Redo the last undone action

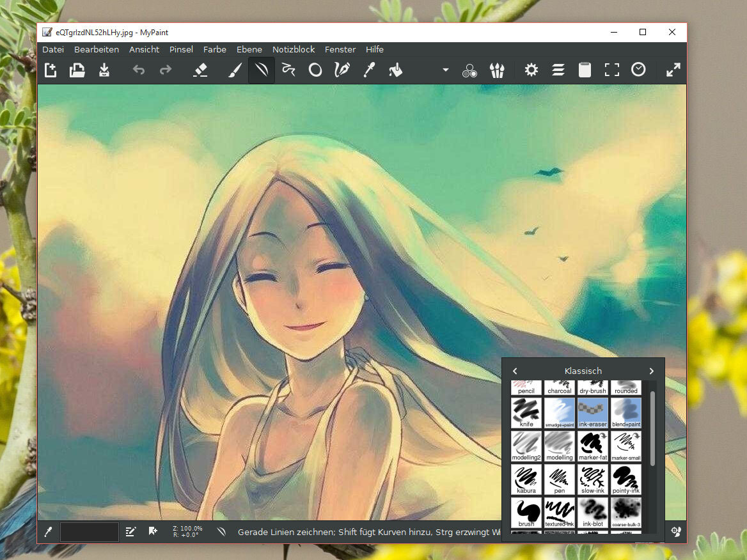click(x=165, y=70)
